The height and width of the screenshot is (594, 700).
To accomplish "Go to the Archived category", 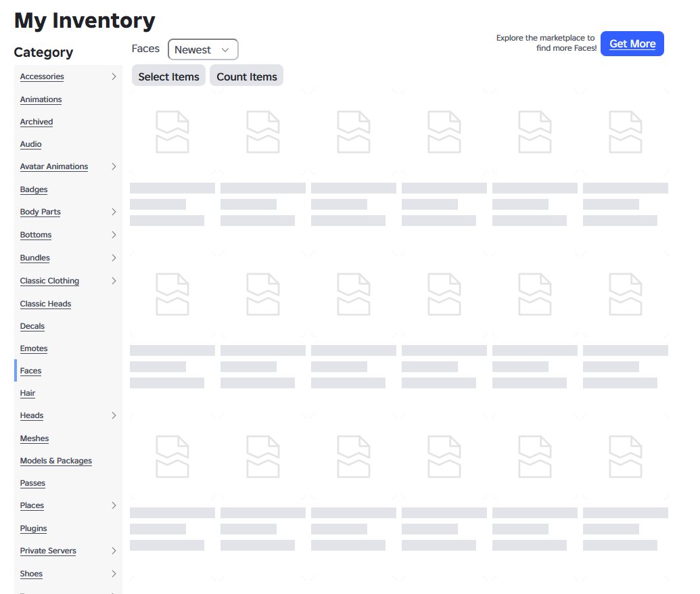I will (36, 122).
